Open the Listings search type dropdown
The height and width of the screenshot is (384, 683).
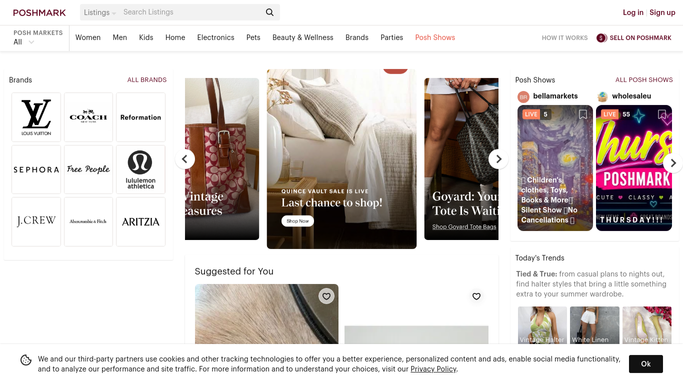click(x=99, y=12)
